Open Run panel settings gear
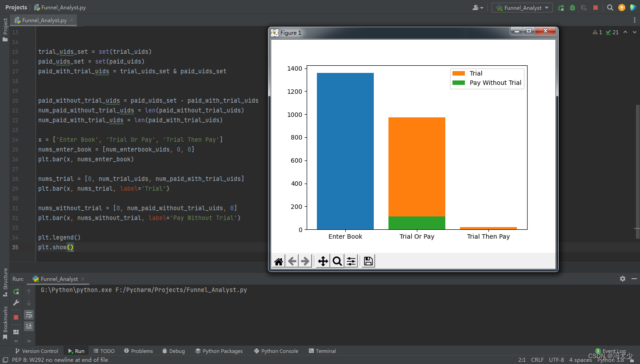640x364 pixels. coord(623,279)
